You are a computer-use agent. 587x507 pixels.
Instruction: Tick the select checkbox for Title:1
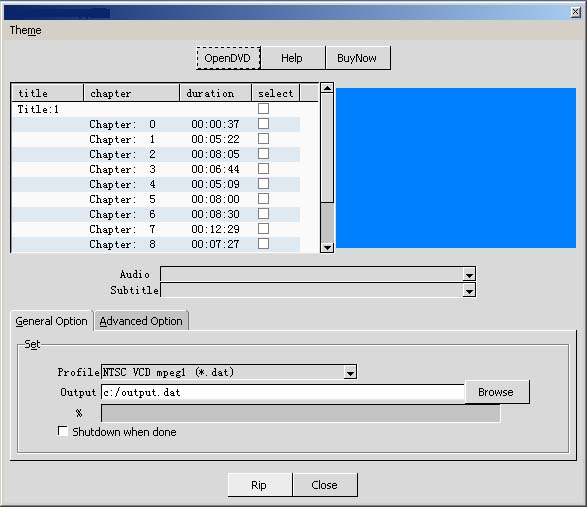pos(263,109)
